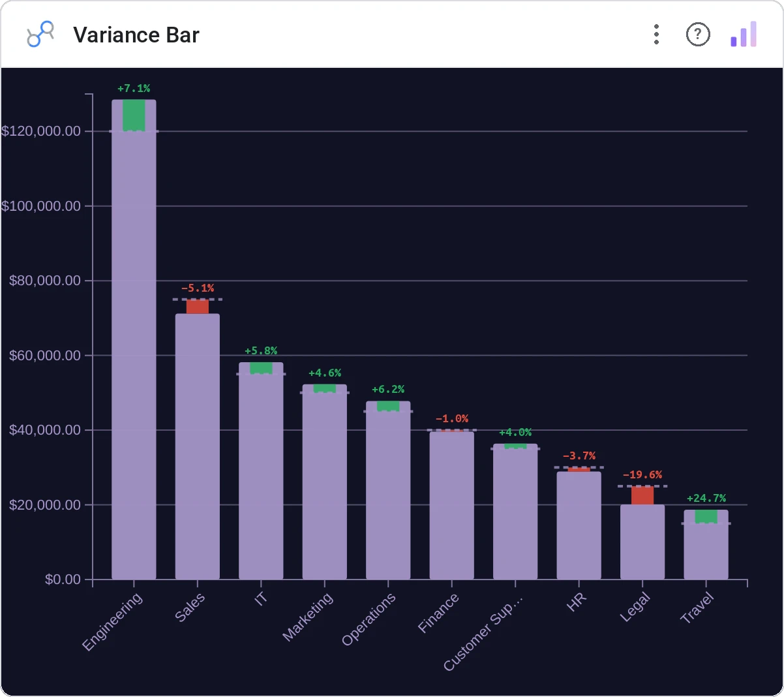Click the blue nodes icon beside the title

click(40, 34)
